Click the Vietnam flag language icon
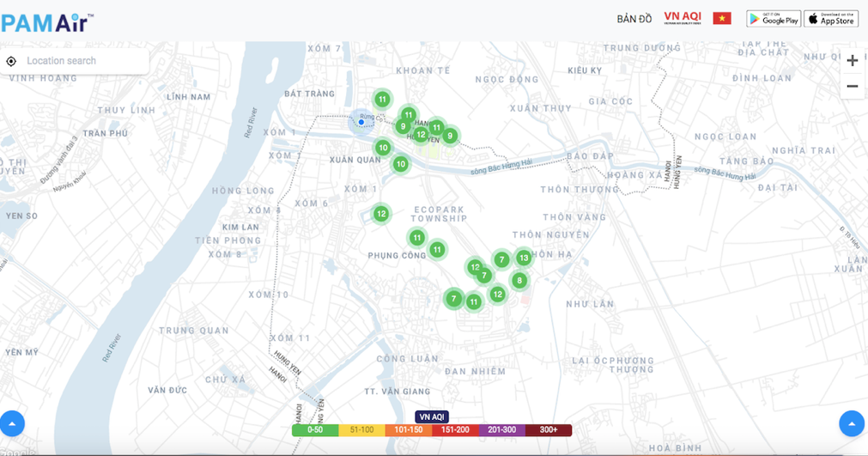 722,19
